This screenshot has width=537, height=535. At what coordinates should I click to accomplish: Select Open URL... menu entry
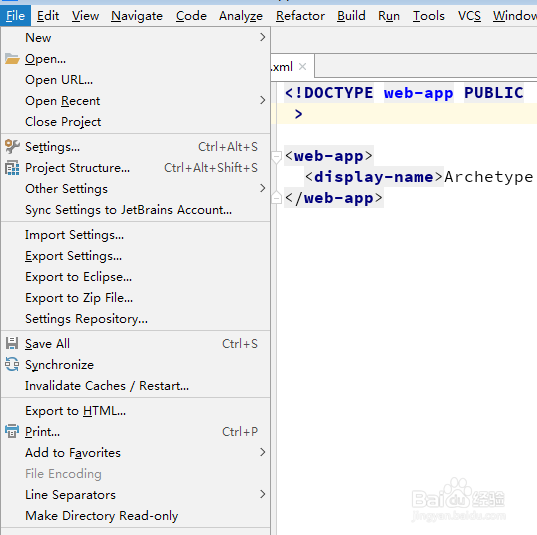(136, 80)
